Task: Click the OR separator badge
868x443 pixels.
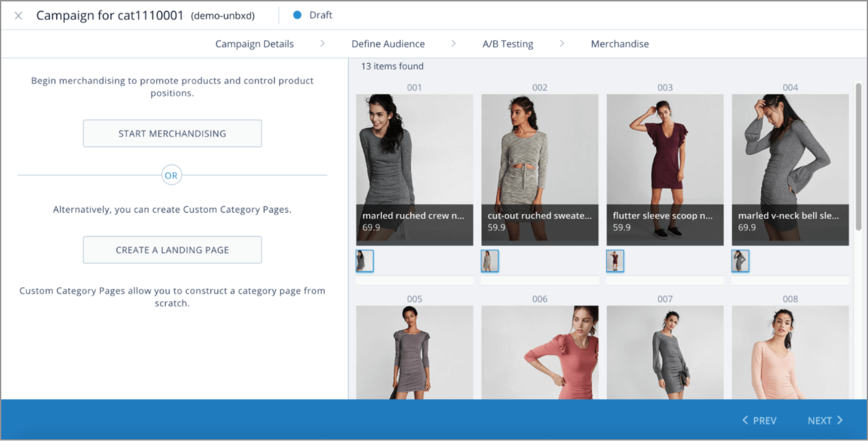Action: pyautogui.click(x=171, y=176)
